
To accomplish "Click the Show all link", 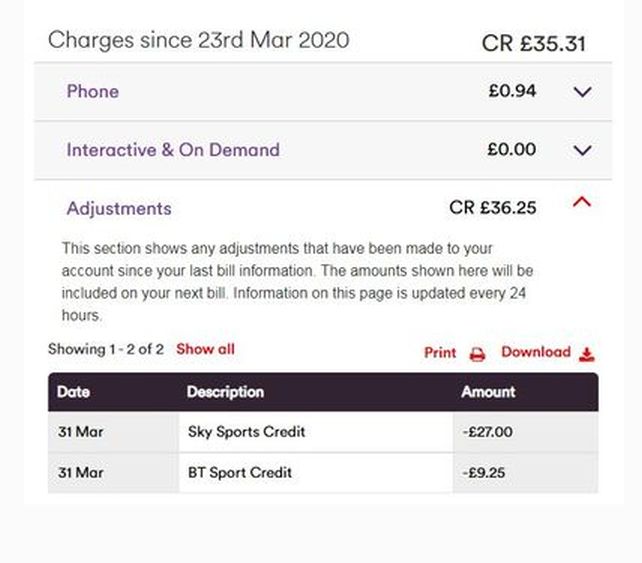I will (205, 349).
